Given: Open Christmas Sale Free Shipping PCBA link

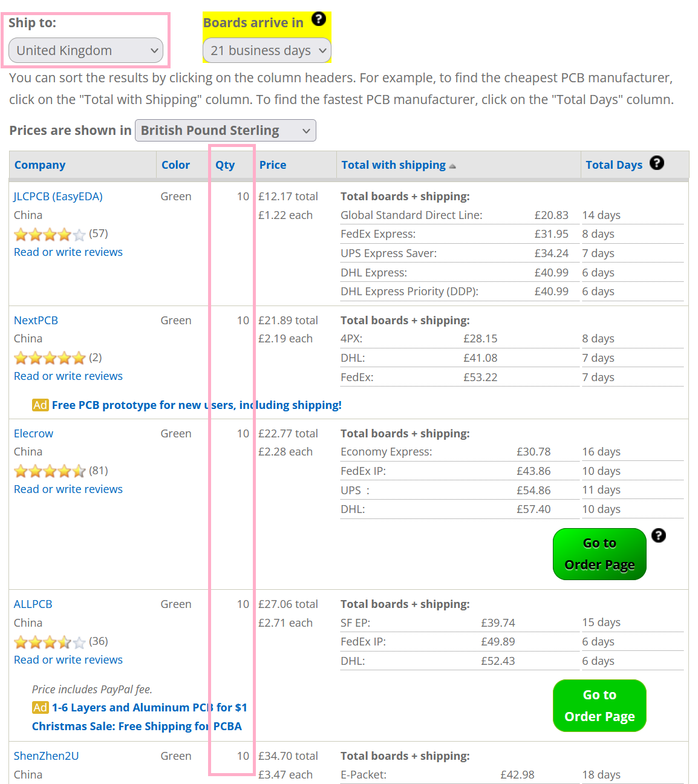Looking at the screenshot, I should [137, 727].
